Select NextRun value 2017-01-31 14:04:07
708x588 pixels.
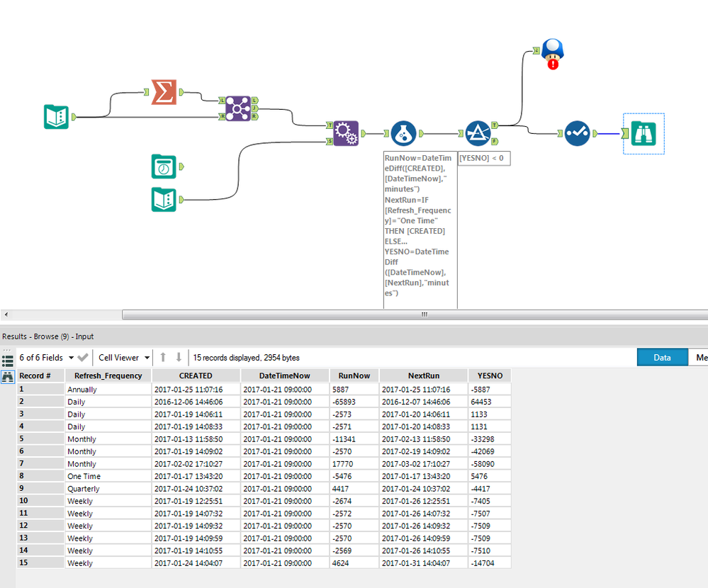[424, 563]
